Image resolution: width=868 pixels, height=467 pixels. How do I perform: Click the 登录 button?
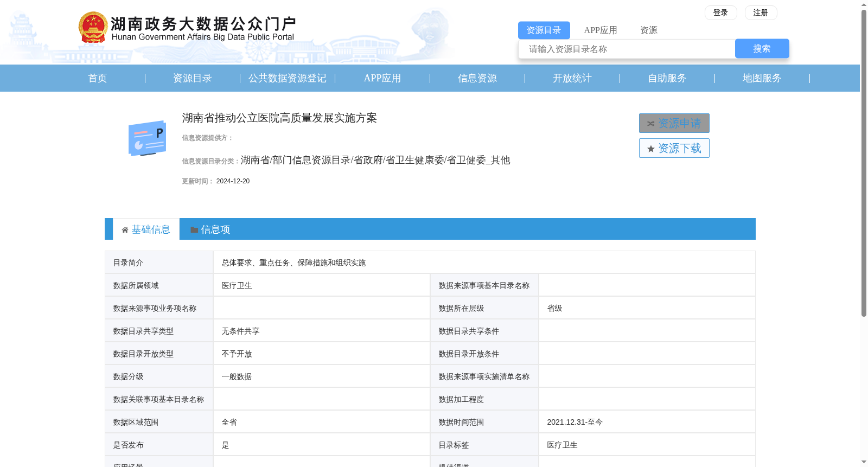pyautogui.click(x=720, y=12)
